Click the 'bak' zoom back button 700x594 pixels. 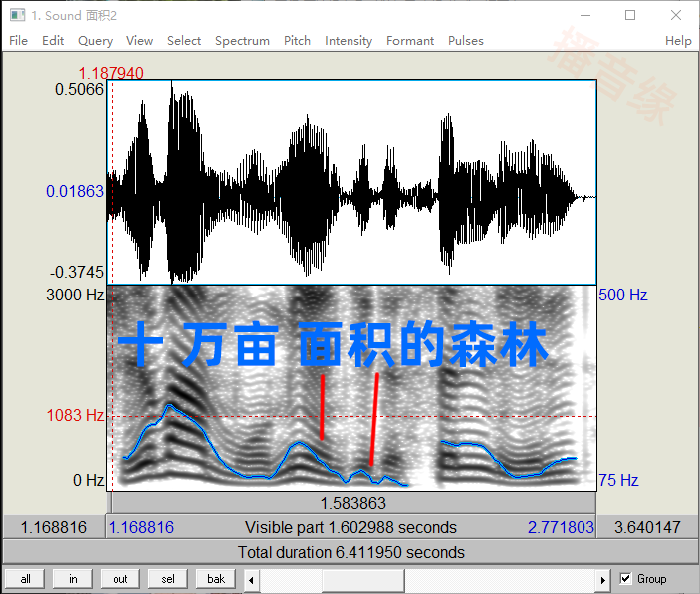point(216,579)
